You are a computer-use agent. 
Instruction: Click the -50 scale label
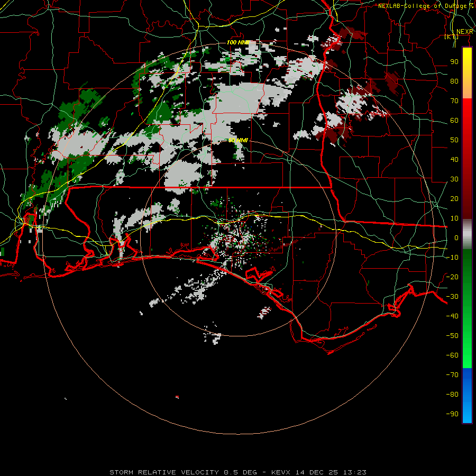452,335
